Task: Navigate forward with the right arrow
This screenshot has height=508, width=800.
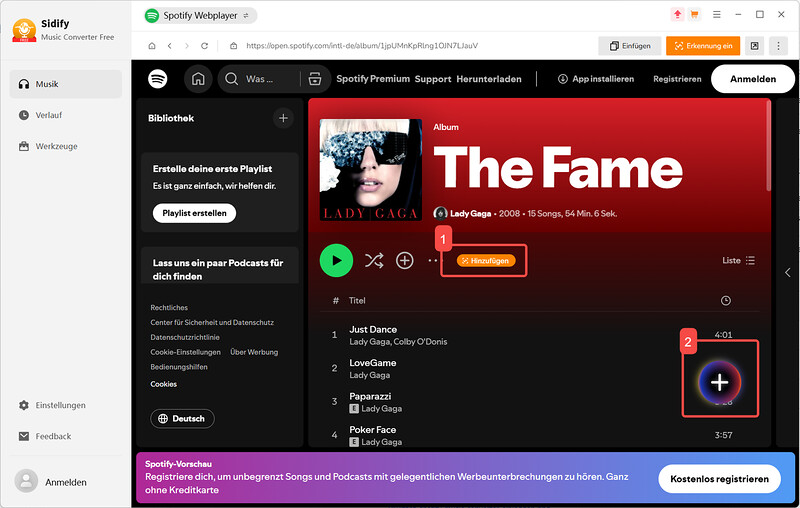Action: pyautogui.click(x=187, y=46)
